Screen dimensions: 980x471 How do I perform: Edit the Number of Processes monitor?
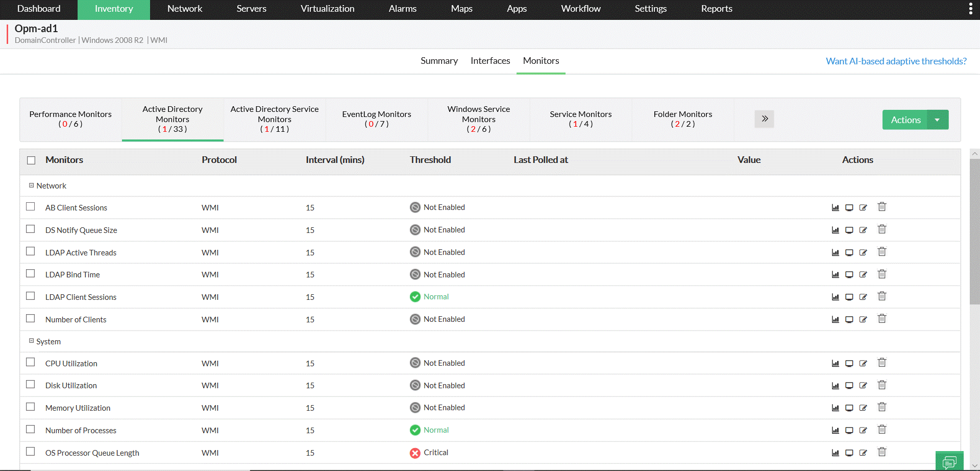pos(863,430)
